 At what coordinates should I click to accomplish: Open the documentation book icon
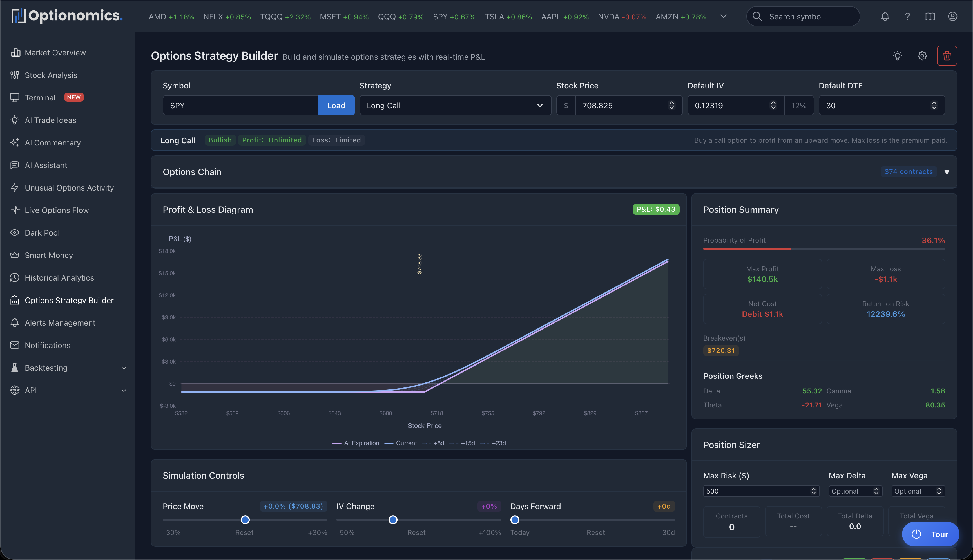coord(930,17)
